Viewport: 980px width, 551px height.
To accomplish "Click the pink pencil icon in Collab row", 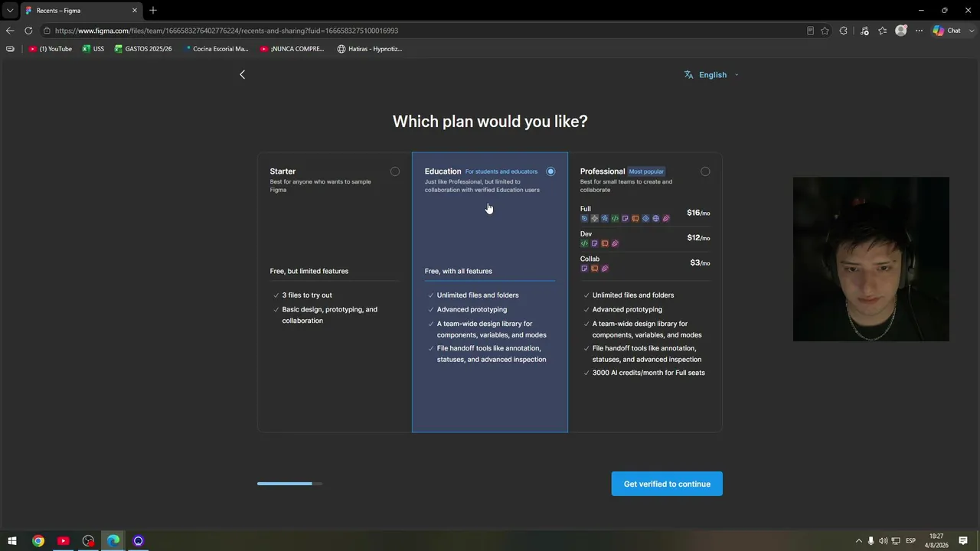I will 605,269.
